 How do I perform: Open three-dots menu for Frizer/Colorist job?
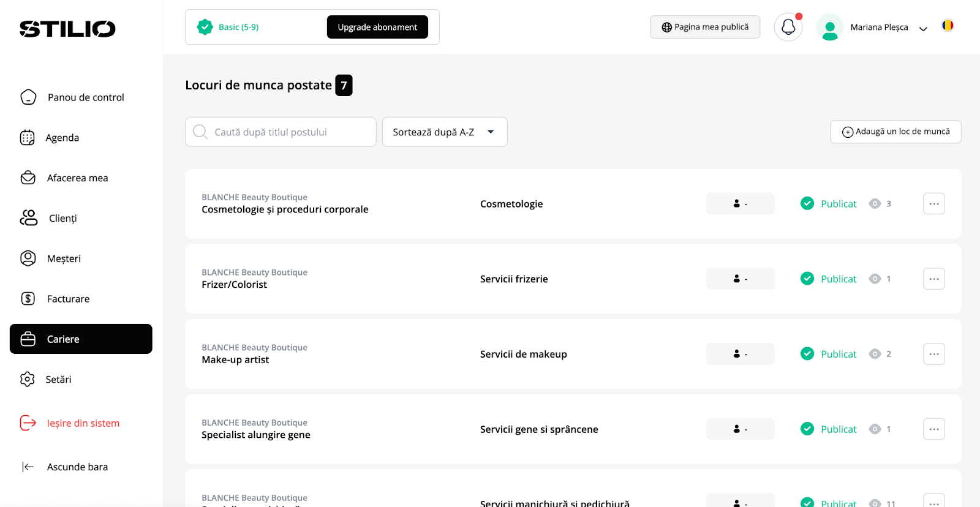933,279
